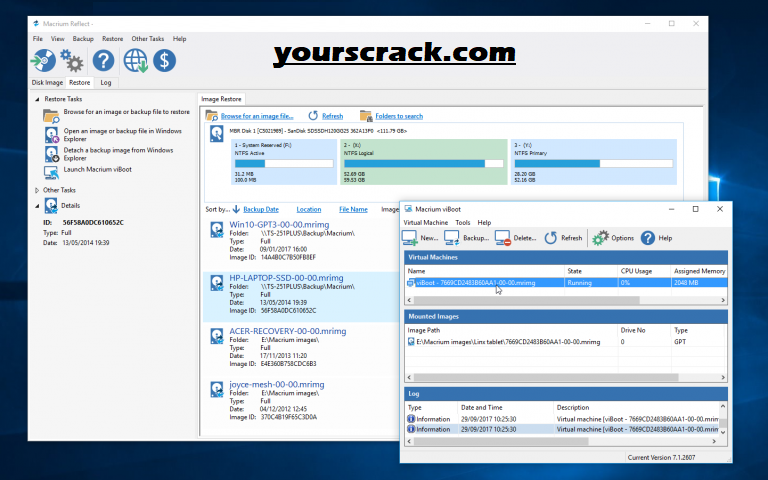Click the globe download updates icon
The width and height of the screenshot is (768, 480).
(135, 61)
